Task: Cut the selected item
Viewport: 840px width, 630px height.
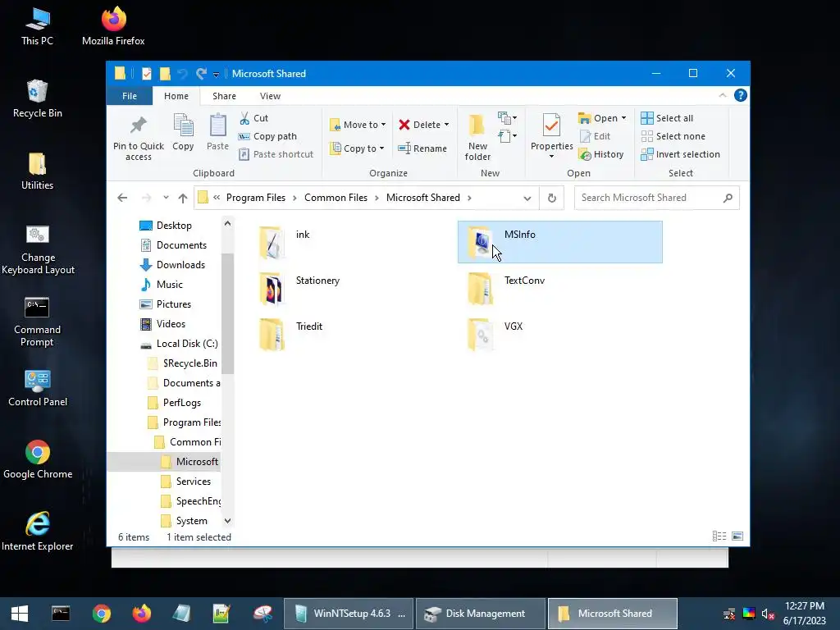Action: tap(253, 118)
